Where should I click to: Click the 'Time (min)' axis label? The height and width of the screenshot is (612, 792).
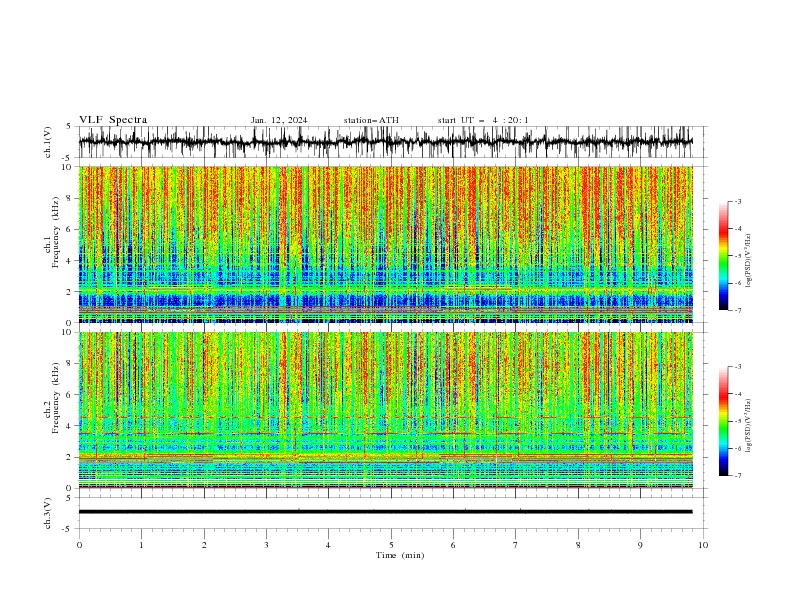400,555
